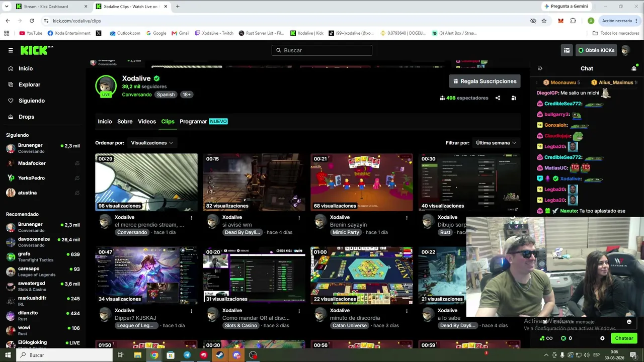Open the Programar tab
This screenshot has width=644, height=362.
[x=204, y=122]
